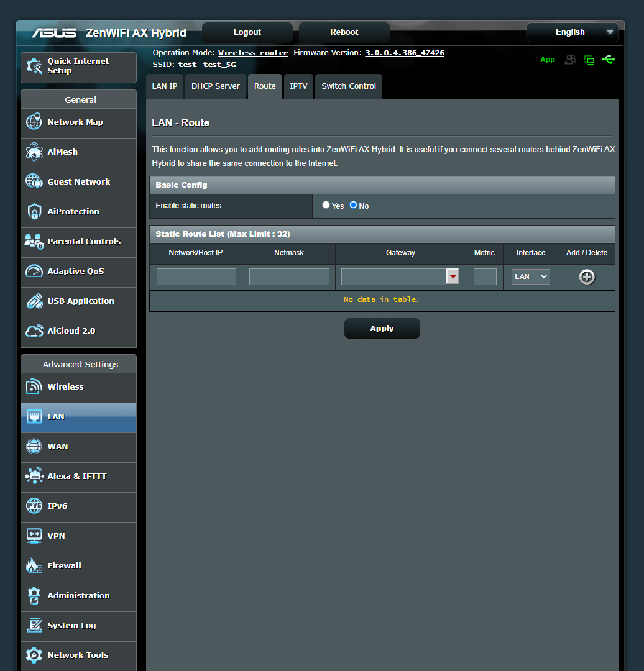Open the USB status icon top right
Viewport: 644px width, 671px height.
(x=609, y=60)
